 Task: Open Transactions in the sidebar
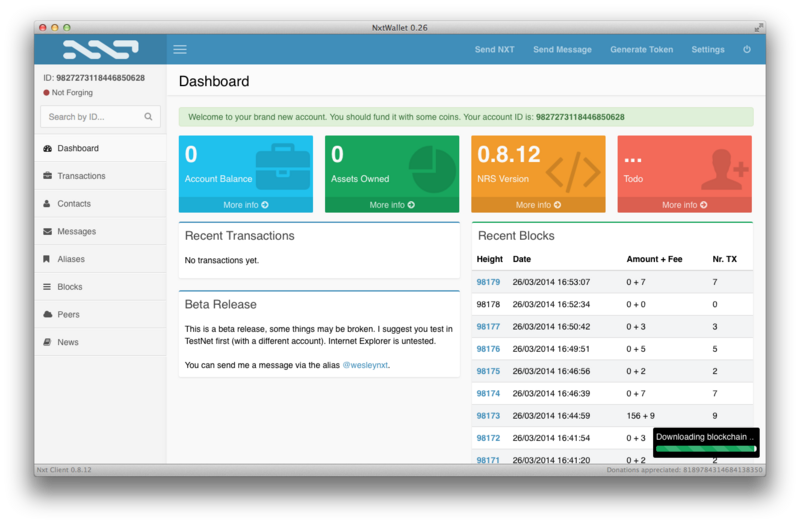point(81,176)
